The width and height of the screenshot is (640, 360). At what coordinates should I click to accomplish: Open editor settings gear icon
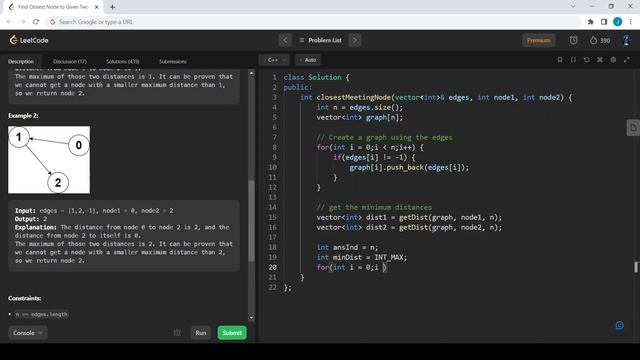click(x=613, y=60)
